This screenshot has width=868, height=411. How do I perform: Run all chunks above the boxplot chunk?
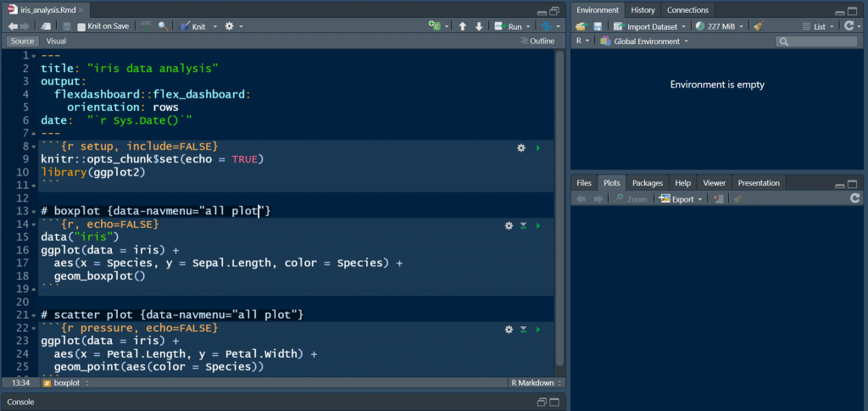pyautogui.click(x=523, y=225)
